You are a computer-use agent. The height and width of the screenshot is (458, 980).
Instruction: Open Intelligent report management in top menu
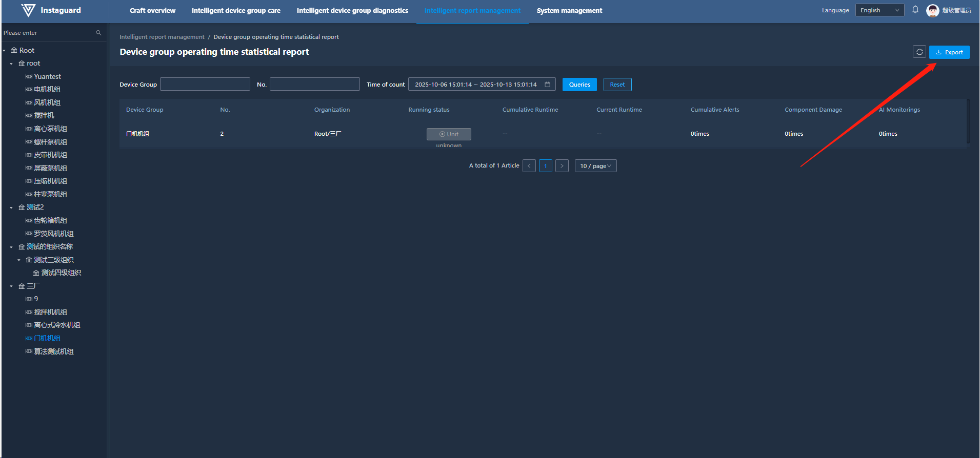click(x=472, y=10)
